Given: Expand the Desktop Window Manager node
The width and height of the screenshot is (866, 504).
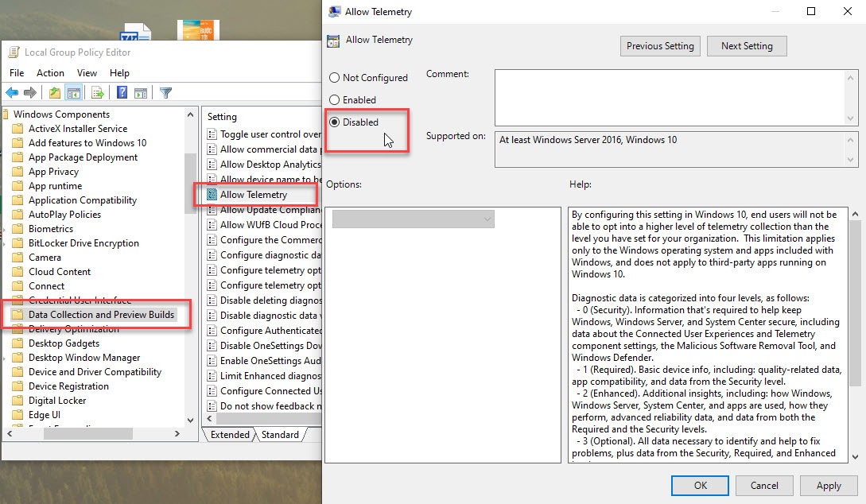Looking at the screenshot, I should click(7, 358).
